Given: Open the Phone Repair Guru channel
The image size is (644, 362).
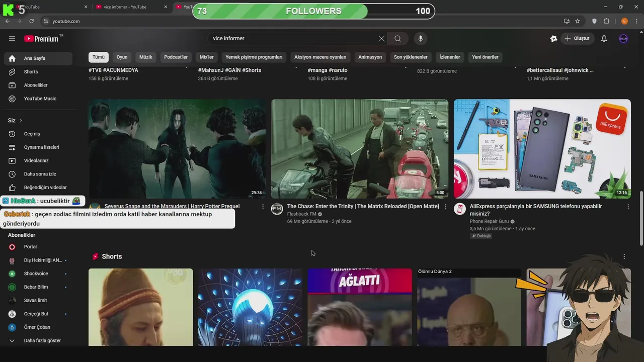Looking at the screenshot, I should point(489,221).
